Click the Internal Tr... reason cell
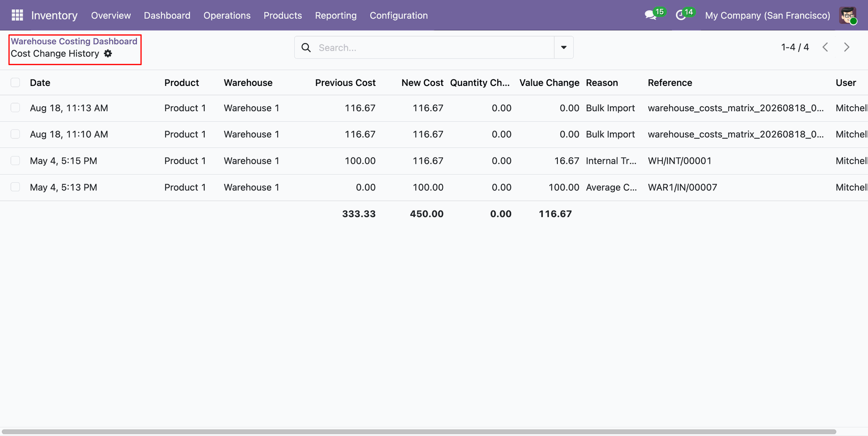This screenshot has width=868, height=436. coord(611,161)
